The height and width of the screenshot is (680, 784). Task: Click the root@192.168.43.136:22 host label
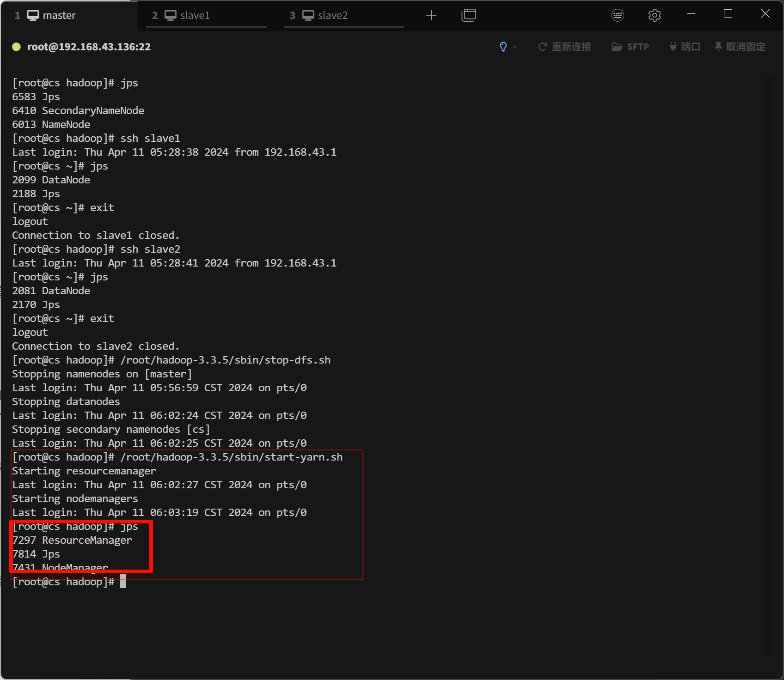point(89,47)
